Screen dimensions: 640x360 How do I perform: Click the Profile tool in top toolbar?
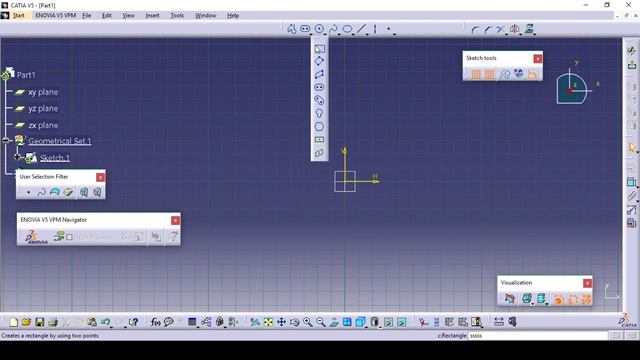(x=291, y=29)
